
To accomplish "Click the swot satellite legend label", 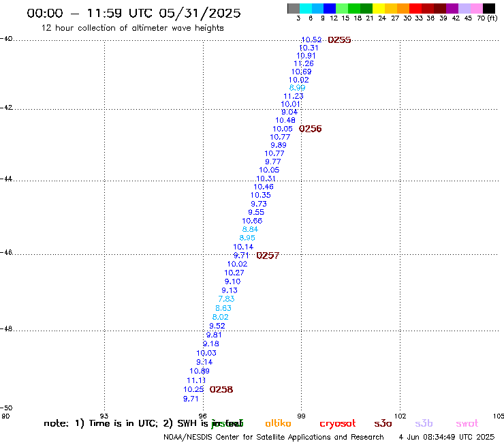I will coord(467,423).
